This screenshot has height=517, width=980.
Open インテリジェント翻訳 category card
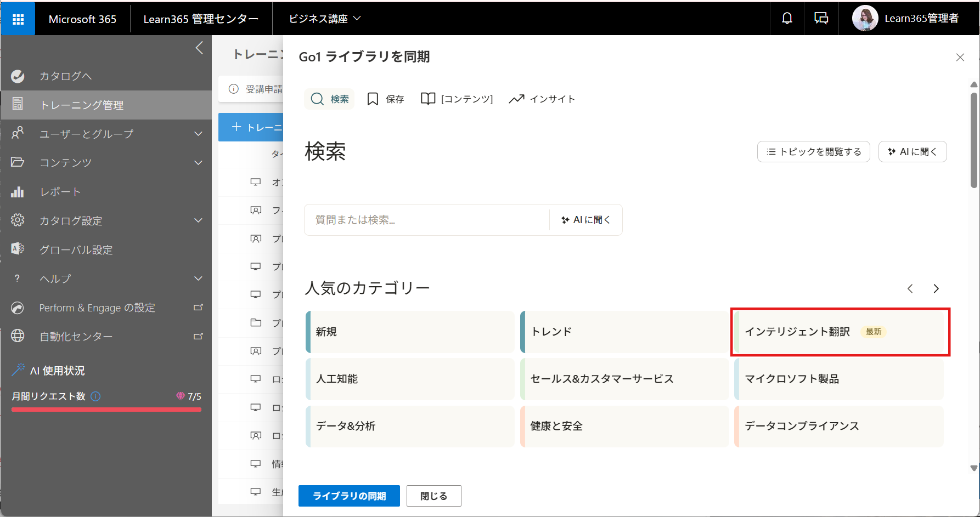pos(840,332)
